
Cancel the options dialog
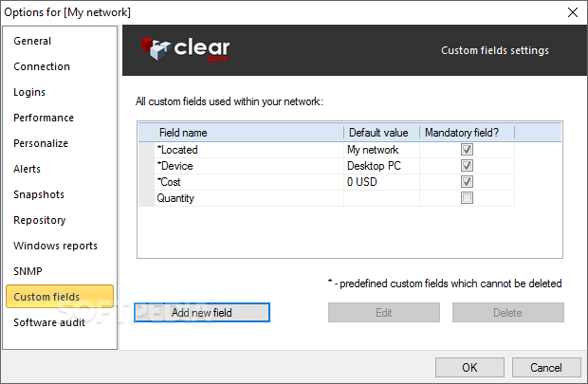pos(546,367)
